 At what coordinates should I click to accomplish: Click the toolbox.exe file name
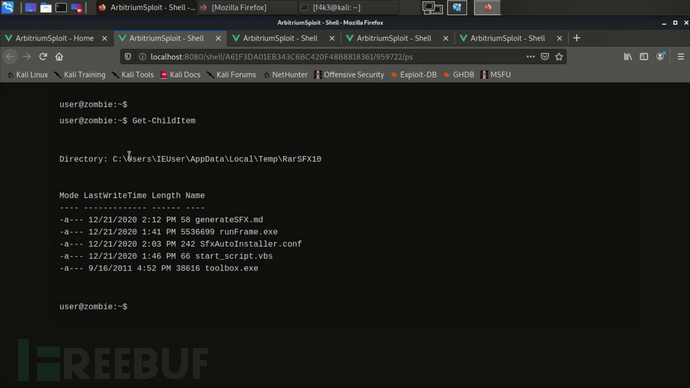coord(231,268)
